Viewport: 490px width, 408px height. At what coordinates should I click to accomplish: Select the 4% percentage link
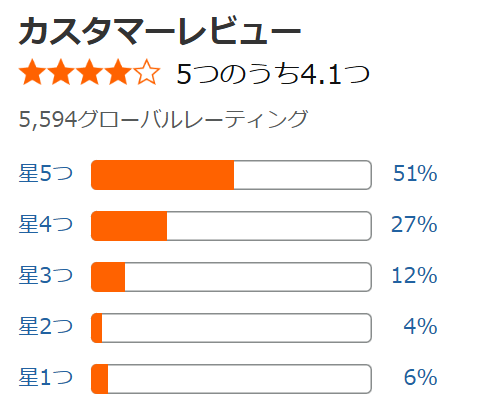click(420, 326)
